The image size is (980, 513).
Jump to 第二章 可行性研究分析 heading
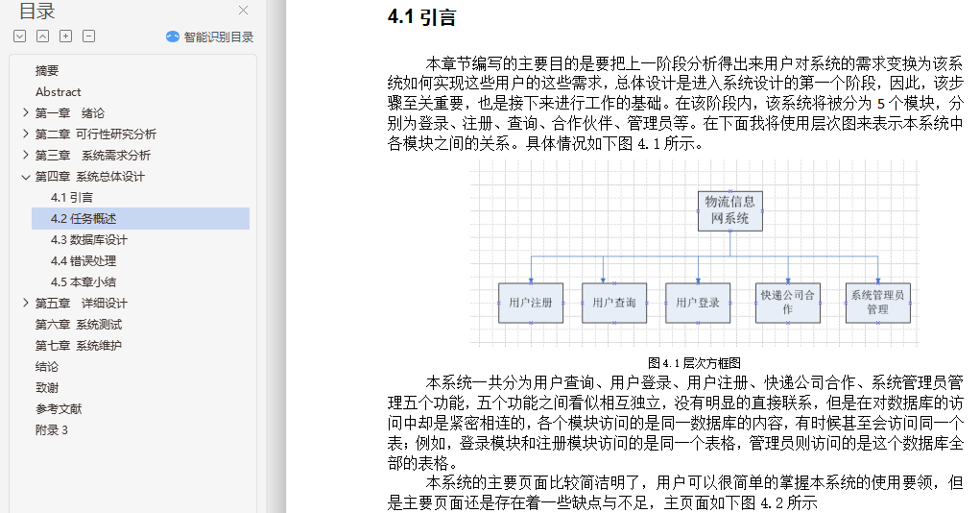pos(96,134)
